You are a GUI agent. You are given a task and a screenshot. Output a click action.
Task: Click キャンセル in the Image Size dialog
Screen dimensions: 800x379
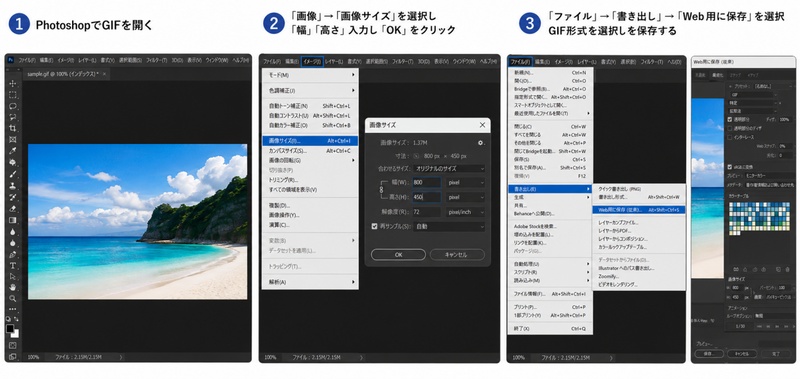pyautogui.click(x=456, y=255)
